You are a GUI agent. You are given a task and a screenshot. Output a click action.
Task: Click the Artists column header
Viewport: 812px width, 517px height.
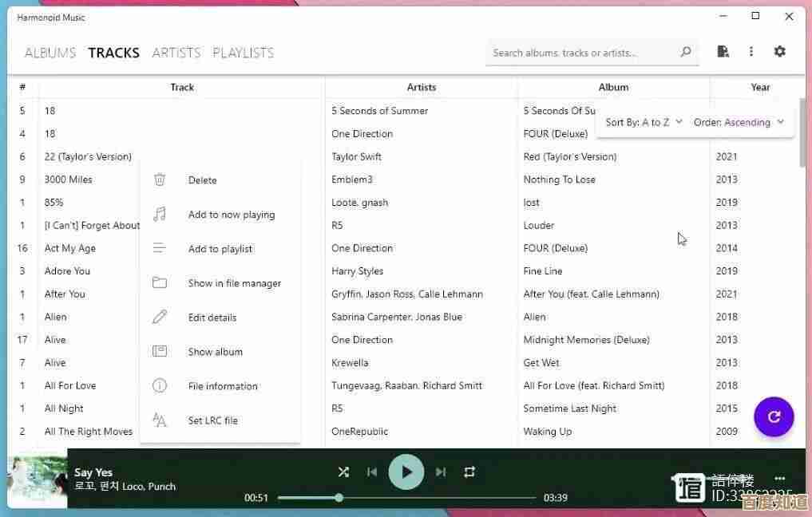[422, 87]
